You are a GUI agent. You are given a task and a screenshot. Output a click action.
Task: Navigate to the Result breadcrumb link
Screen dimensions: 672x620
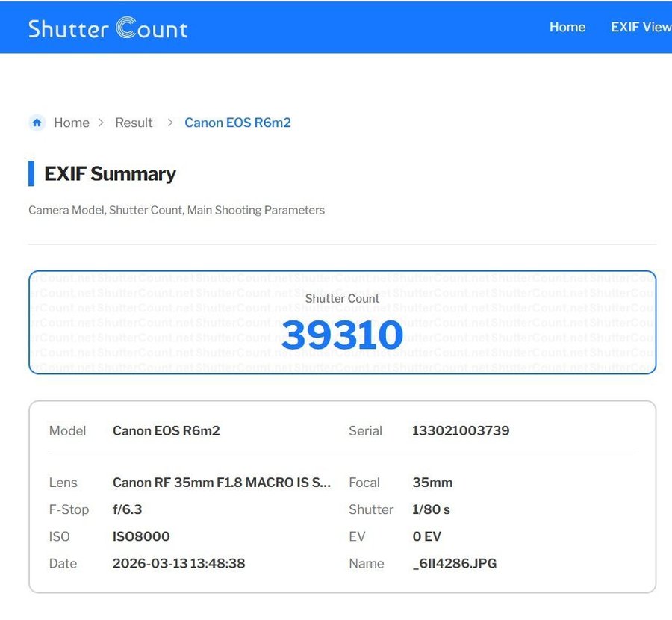click(134, 123)
